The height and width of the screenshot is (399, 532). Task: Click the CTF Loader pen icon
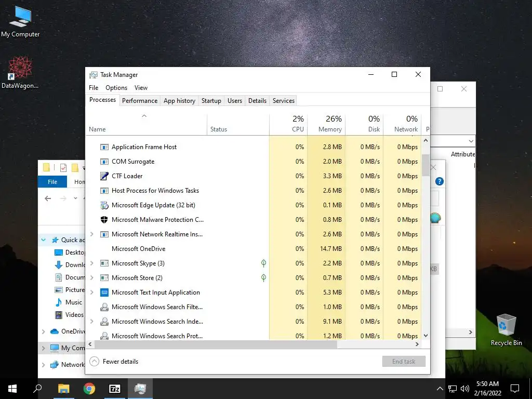104,176
